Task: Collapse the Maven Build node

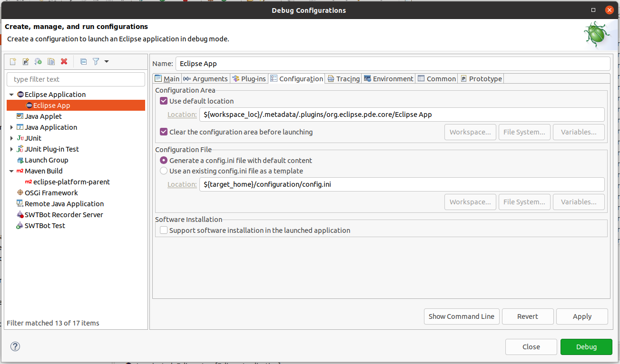Action: [x=12, y=171]
